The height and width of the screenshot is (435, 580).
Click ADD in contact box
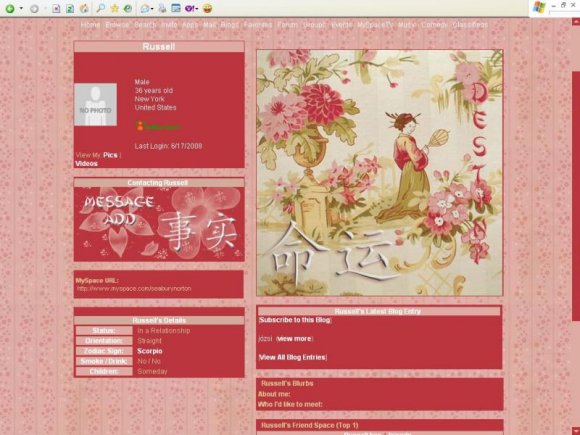point(119,220)
